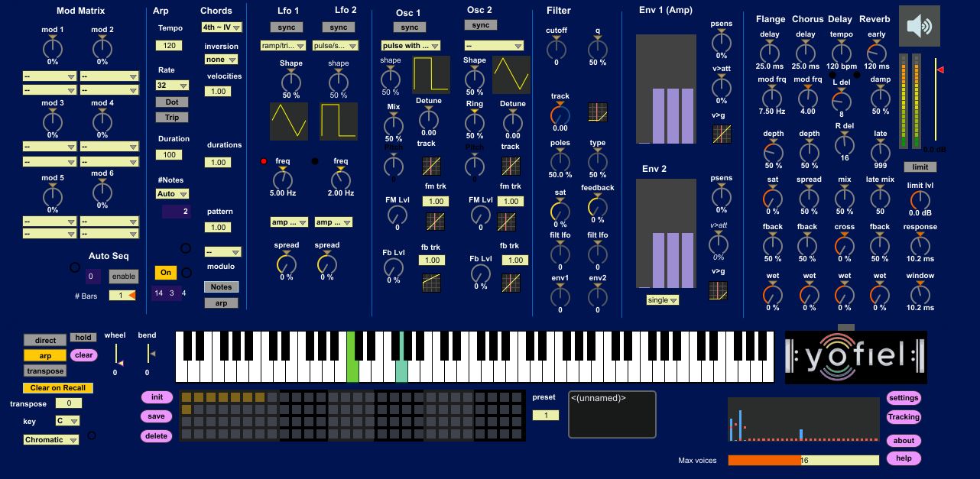Select the direct play mode
This screenshot has width=980, height=479.
(45, 341)
